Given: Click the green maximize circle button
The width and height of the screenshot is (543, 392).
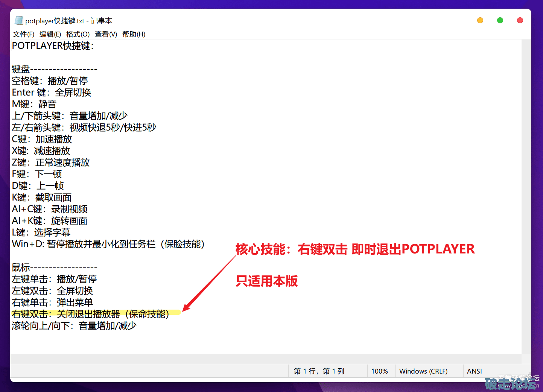Looking at the screenshot, I should (x=500, y=20).
